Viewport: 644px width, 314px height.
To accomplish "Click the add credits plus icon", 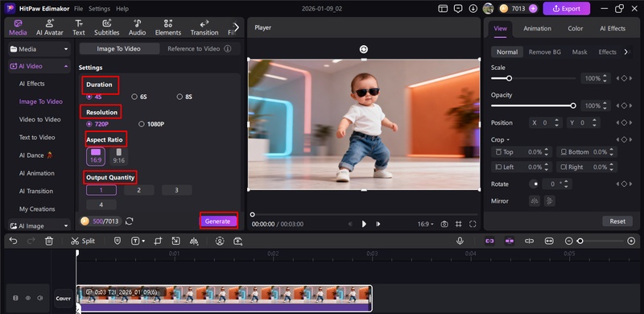I will click(533, 8).
